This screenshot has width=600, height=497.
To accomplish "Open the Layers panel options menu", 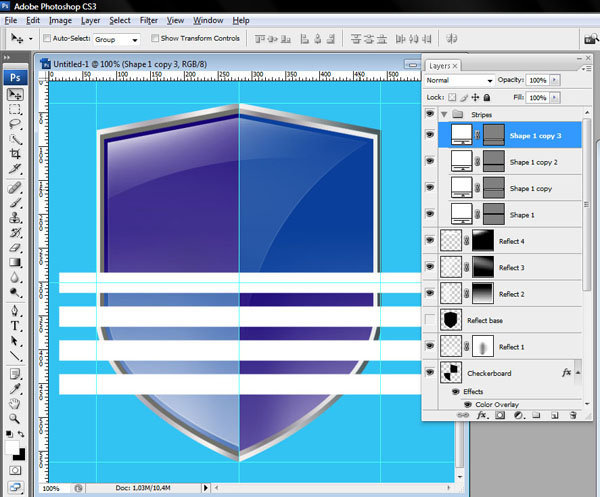I will [x=586, y=68].
